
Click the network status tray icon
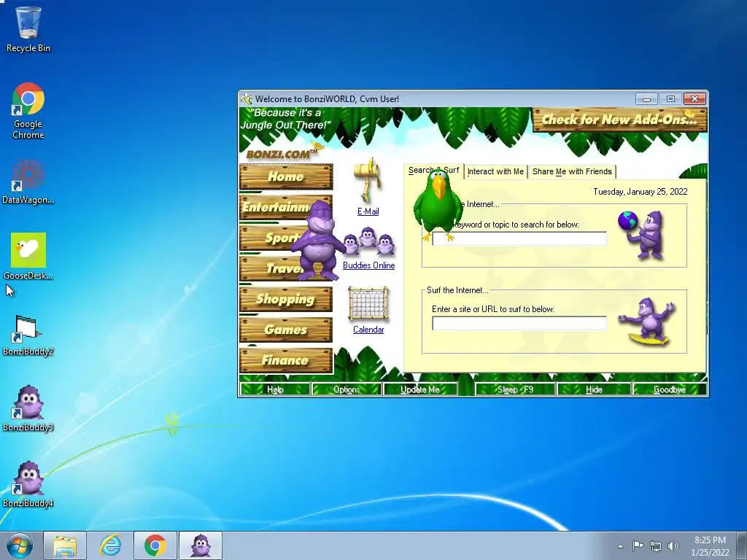tap(656, 546)
